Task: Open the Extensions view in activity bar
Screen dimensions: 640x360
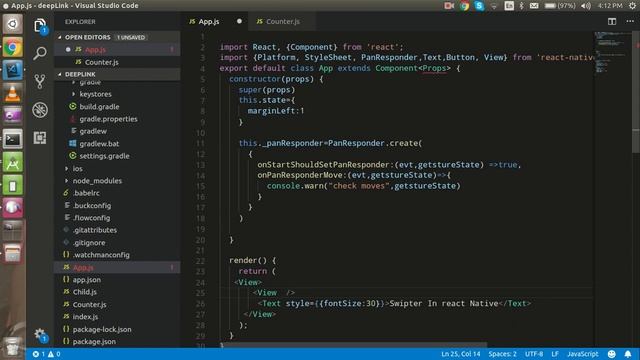Action: (x=40, y=138)
